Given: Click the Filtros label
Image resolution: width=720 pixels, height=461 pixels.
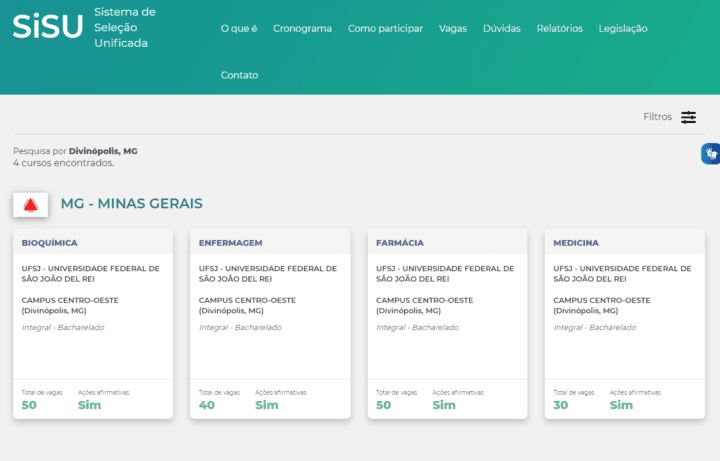Looking at the screenshot, I should 658,117.
